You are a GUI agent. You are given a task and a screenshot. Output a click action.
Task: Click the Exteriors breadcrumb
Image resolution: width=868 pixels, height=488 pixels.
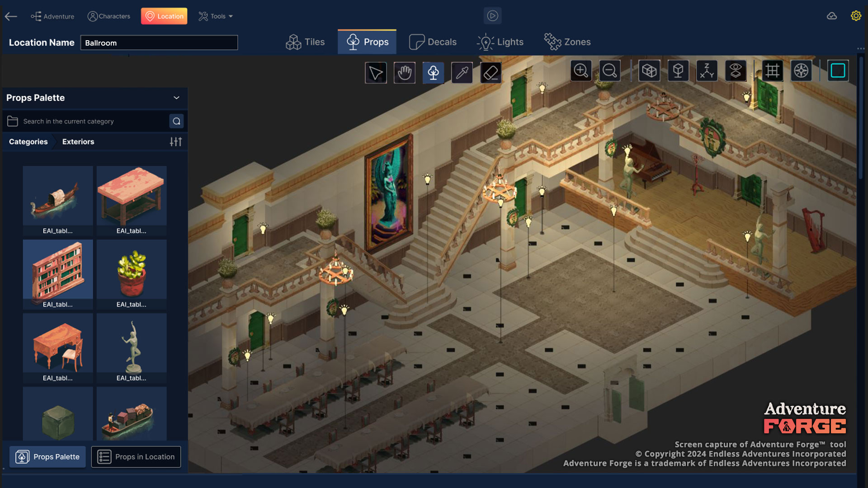tap(78, 141)
